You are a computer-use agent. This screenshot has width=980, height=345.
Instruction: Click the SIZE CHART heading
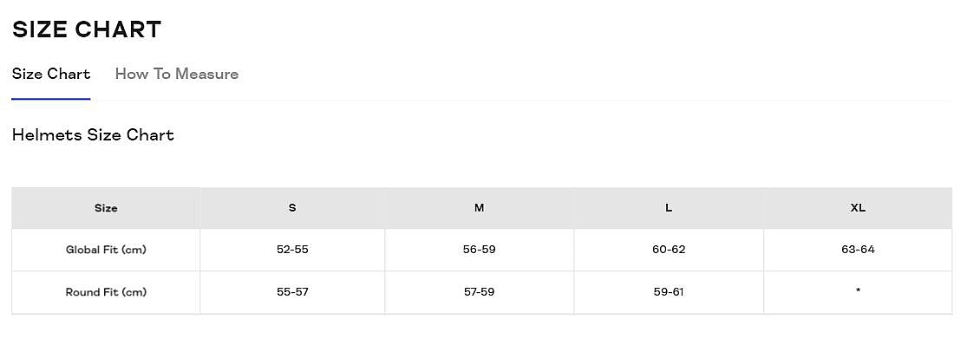point(87,29)
